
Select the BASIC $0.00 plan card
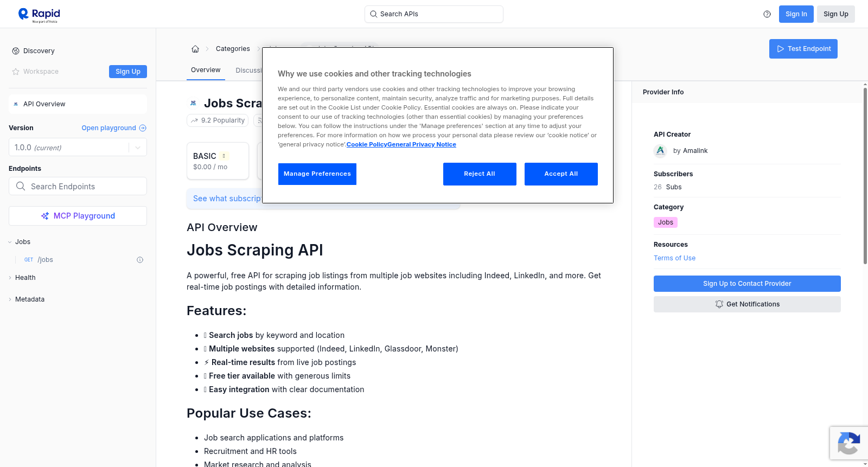218,161
